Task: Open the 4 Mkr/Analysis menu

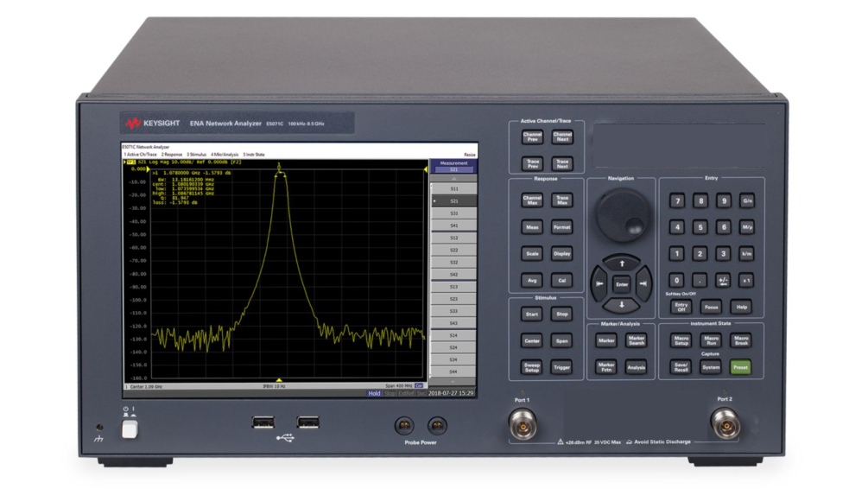Action: (x=225, y=155)
